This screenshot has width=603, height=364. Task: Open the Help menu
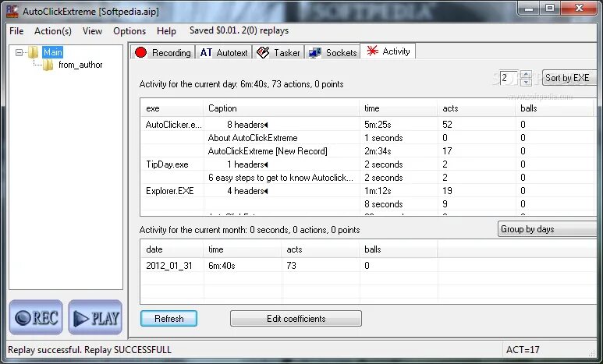tap(166, 30)
